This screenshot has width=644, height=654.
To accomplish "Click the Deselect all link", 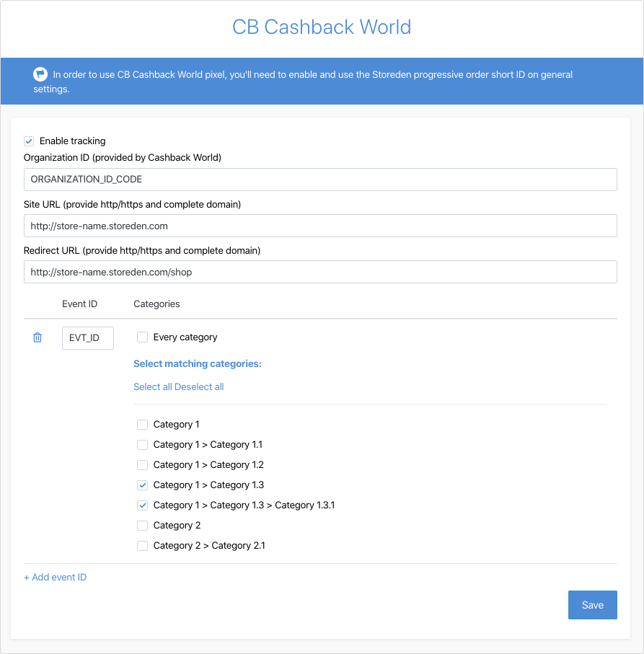I will (198, 386).
